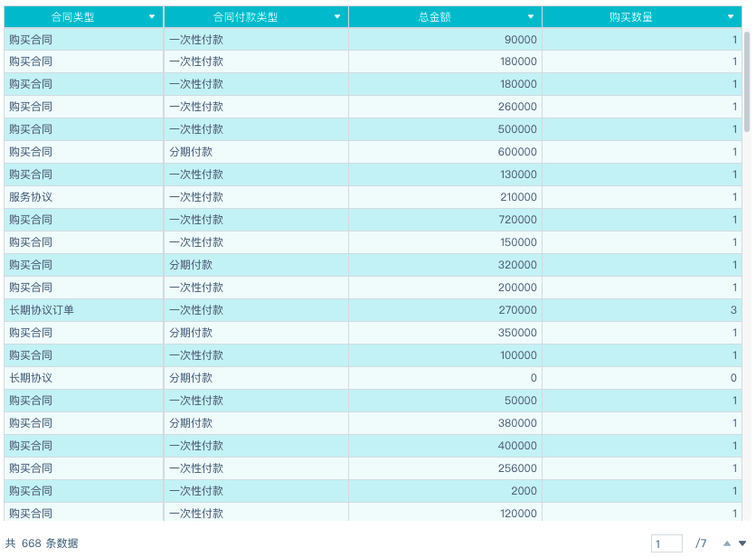
Task: Click the 共 668 条数据 record count text
Action: click(42, 543)
